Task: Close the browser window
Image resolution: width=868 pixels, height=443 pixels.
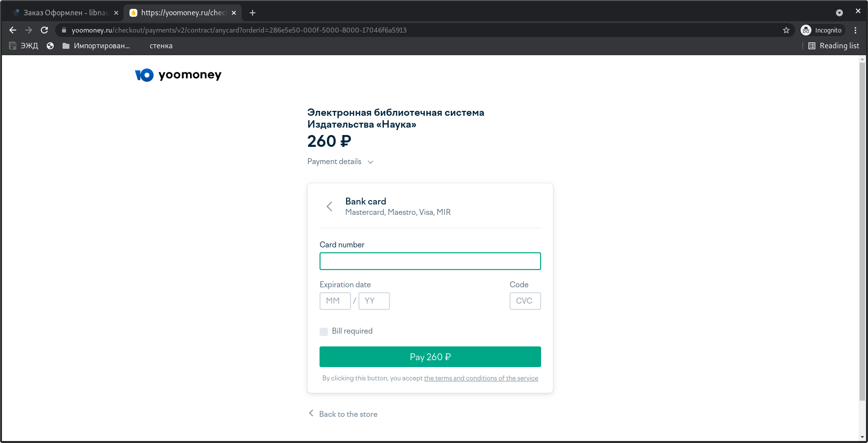Action: click(x=858, y=11)
